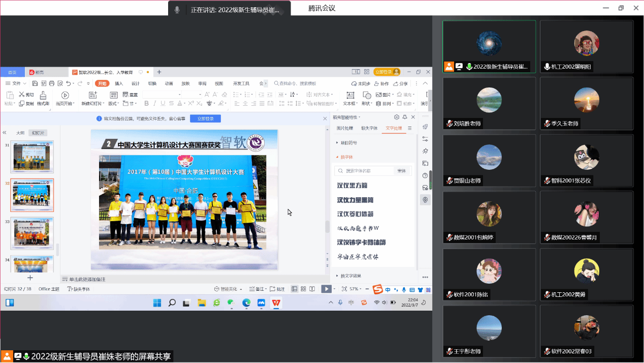Open Microsoft Edge from the taskbar
Image resolution: width=644 pixels, height=363 pixels.
click(246, 303)
